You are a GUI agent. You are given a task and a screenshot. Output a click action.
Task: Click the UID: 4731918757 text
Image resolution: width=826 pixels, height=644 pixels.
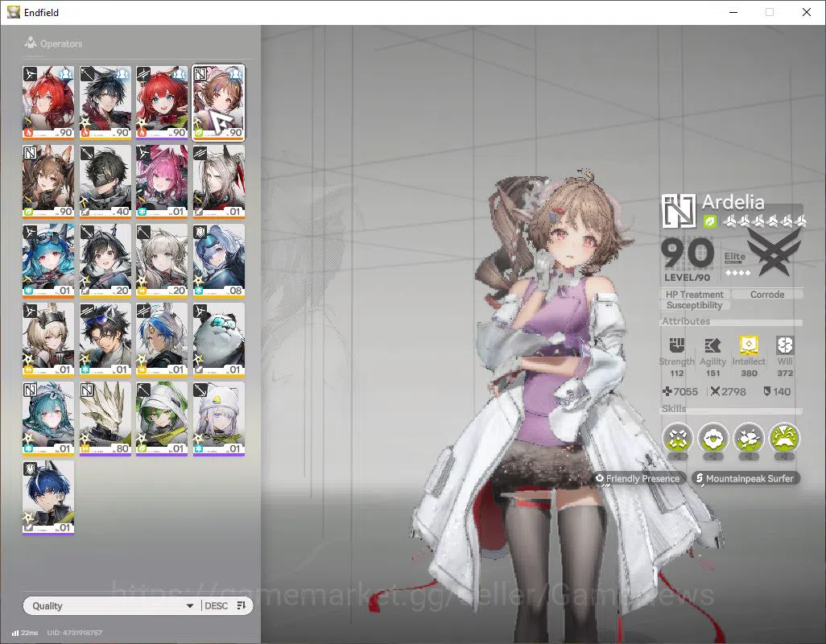click(74, 633)
